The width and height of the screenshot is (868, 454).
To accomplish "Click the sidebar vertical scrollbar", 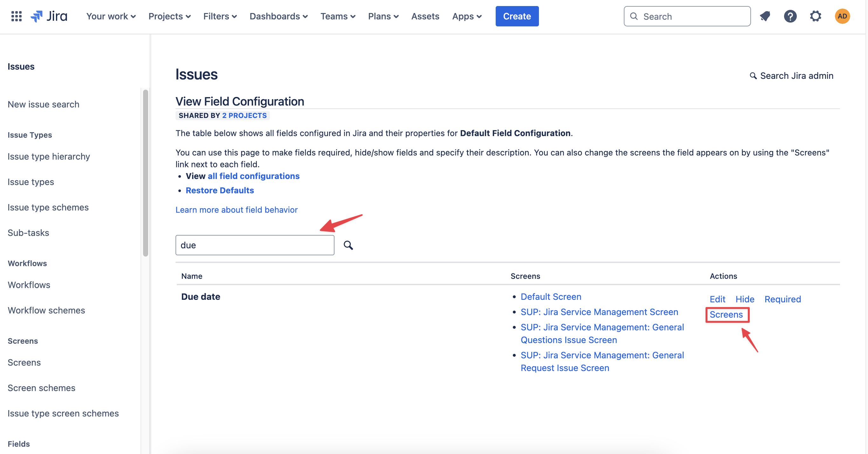I will (x=146, y=173).
